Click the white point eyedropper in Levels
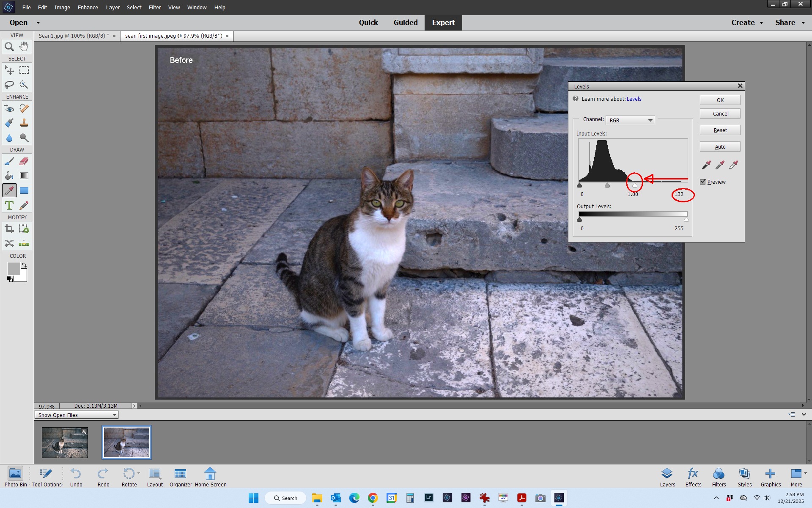 tap(733, 165)
